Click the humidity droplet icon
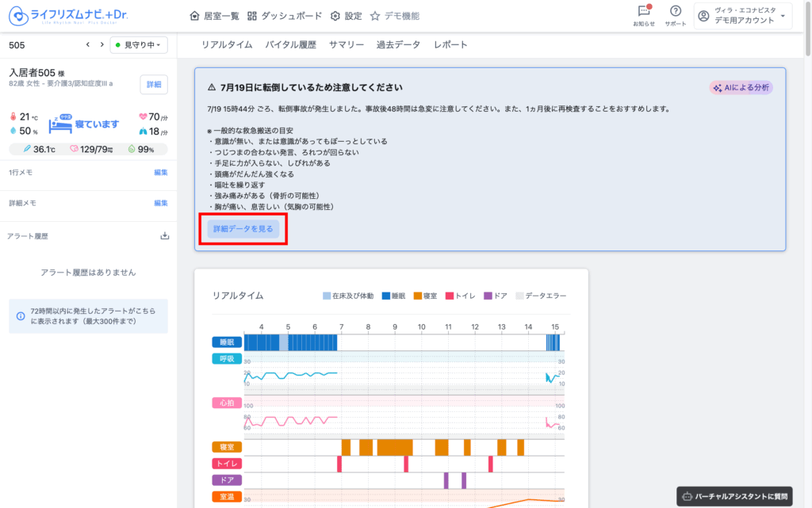Viewport: 812px width, 508px height. coord(13,132)
